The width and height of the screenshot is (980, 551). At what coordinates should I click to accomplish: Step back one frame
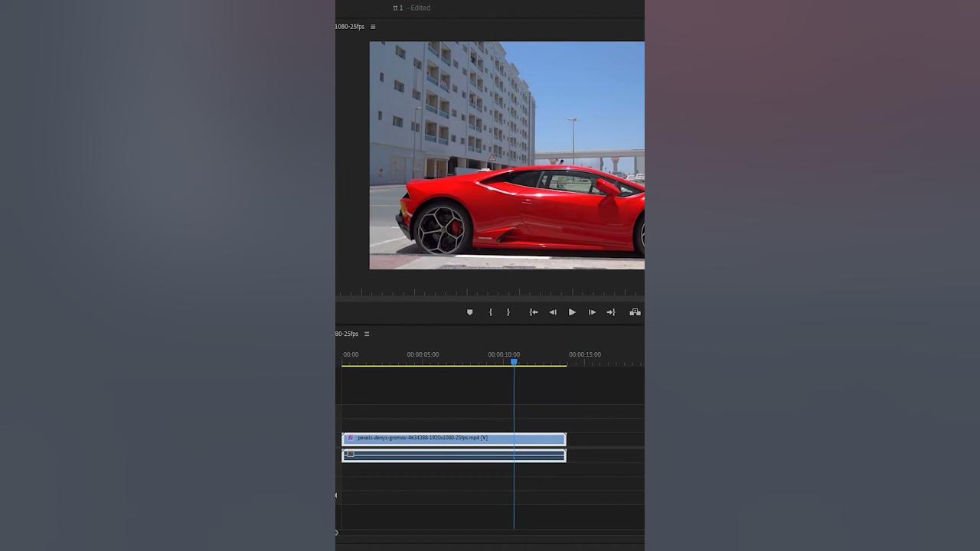(553, 312)
